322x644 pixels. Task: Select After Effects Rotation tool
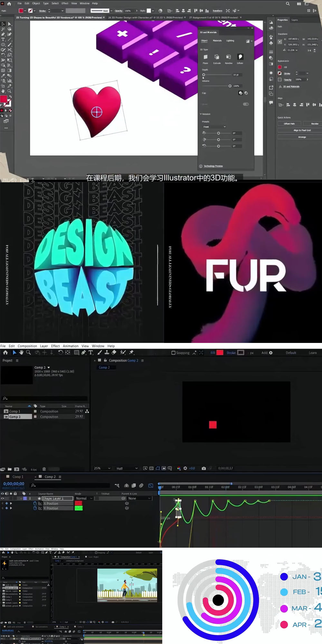61,353
